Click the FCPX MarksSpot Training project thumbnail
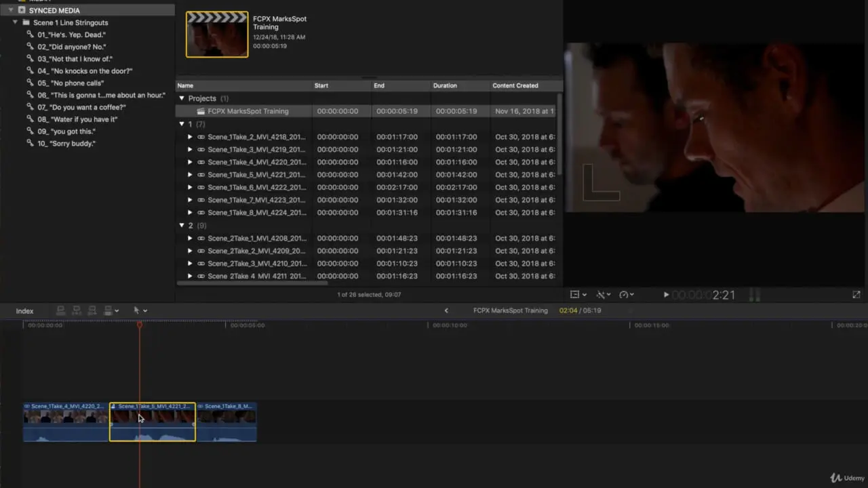 point(217,34)
